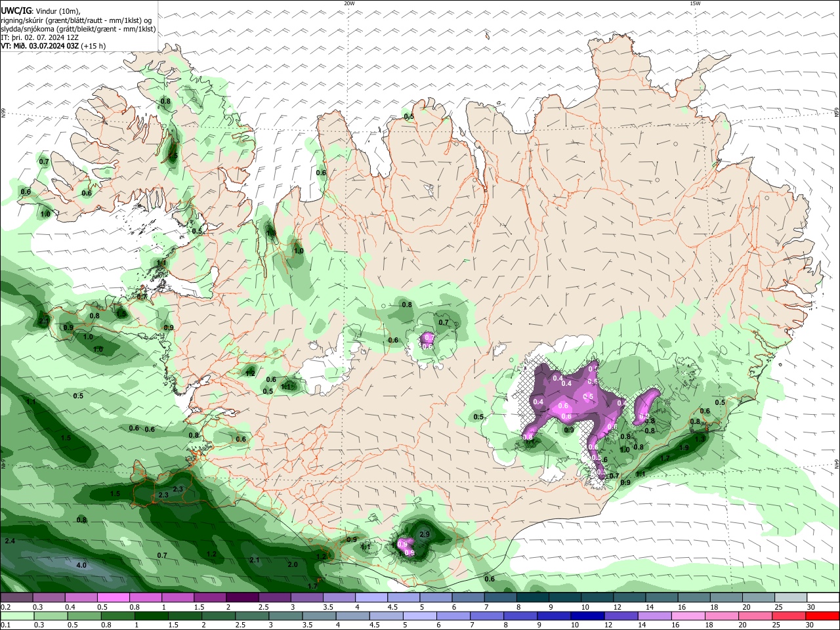Click pale green 0.1 swatch in lower row
The image size is (840, 630).
(16, 616)
